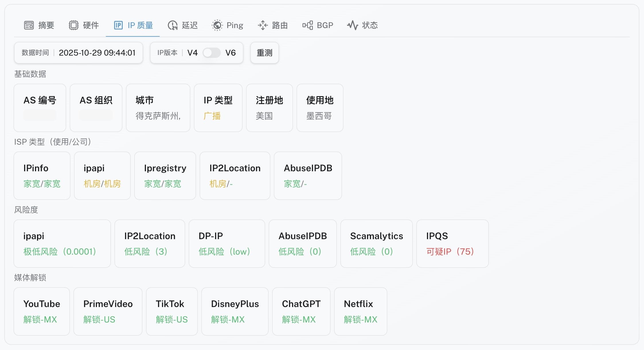Toggle IP version switch to V6
This screenshot has width=644, height=350.
pos(212,53)
